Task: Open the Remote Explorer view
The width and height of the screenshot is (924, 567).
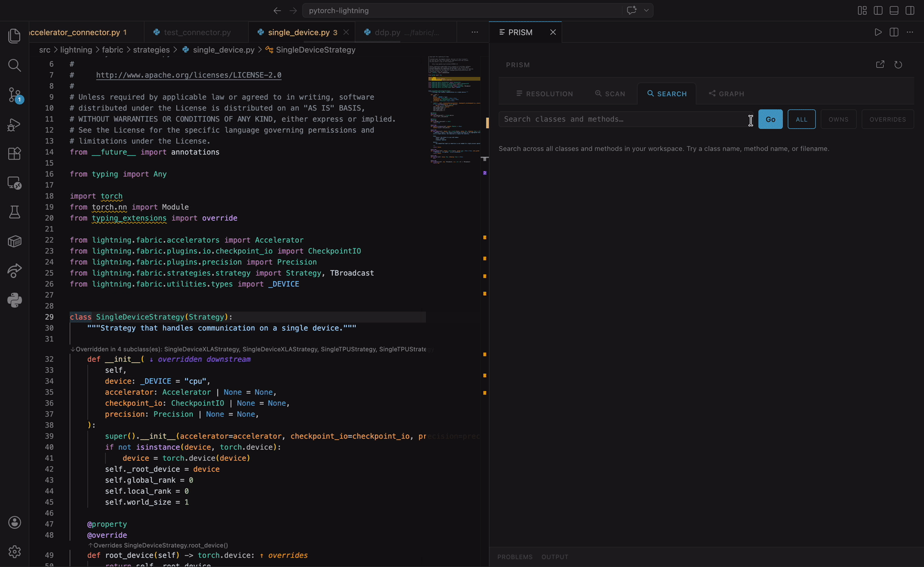Action: [x=15, y=183]
